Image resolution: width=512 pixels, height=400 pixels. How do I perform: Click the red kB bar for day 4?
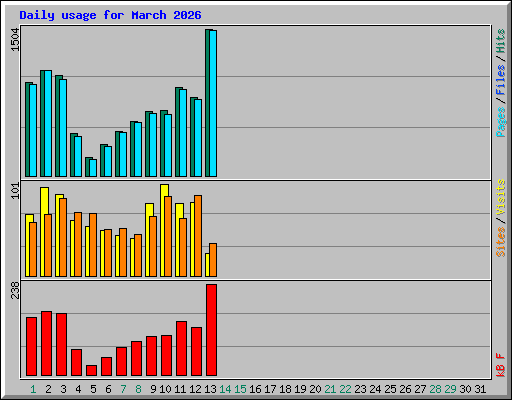[x=76, y=363]
